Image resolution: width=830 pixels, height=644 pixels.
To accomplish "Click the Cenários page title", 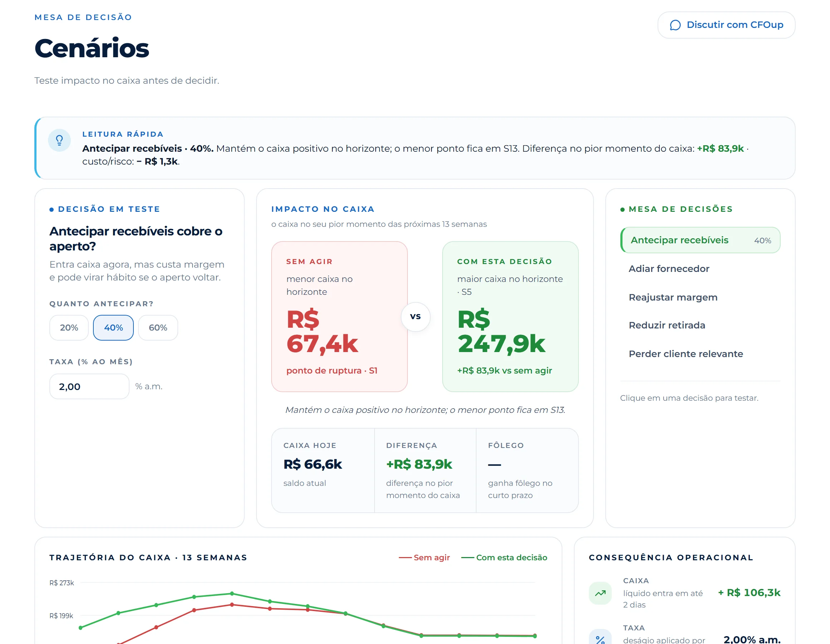I will click(x=92, y=49).
